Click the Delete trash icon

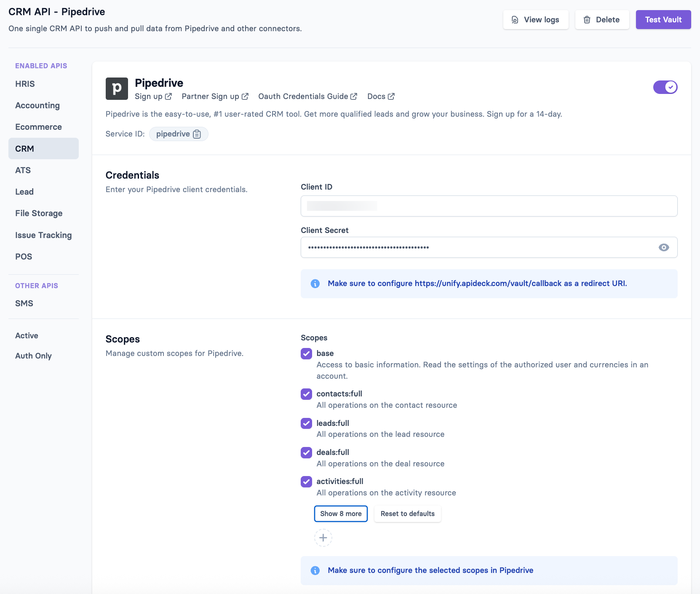click(587, 19)
